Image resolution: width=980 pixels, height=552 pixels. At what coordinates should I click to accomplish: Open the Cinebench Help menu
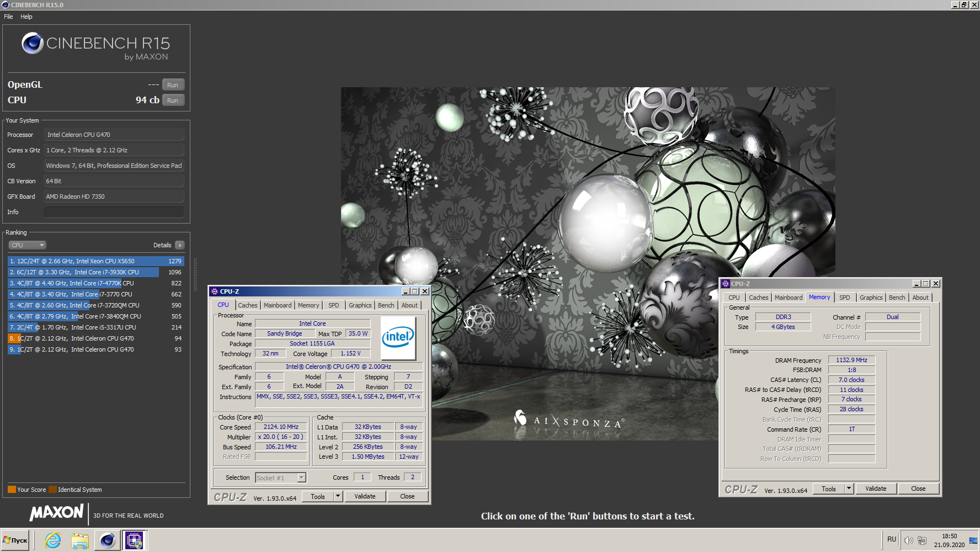[x=26, y=17]
